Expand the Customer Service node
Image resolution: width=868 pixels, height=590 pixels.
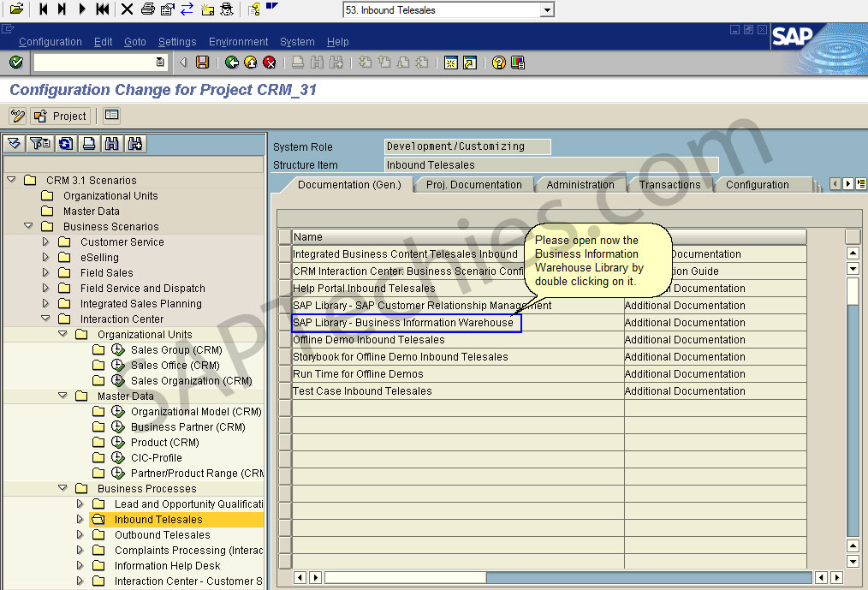click(45, 241)
